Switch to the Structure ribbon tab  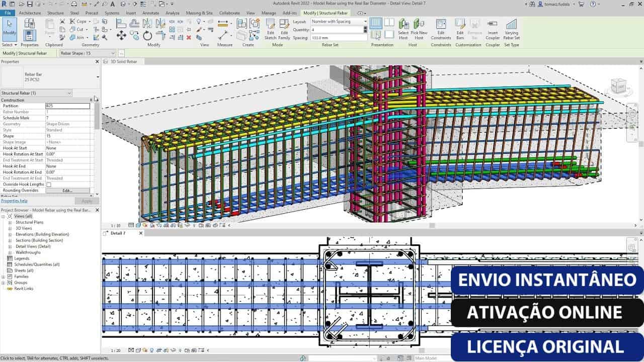click(55, 13)
